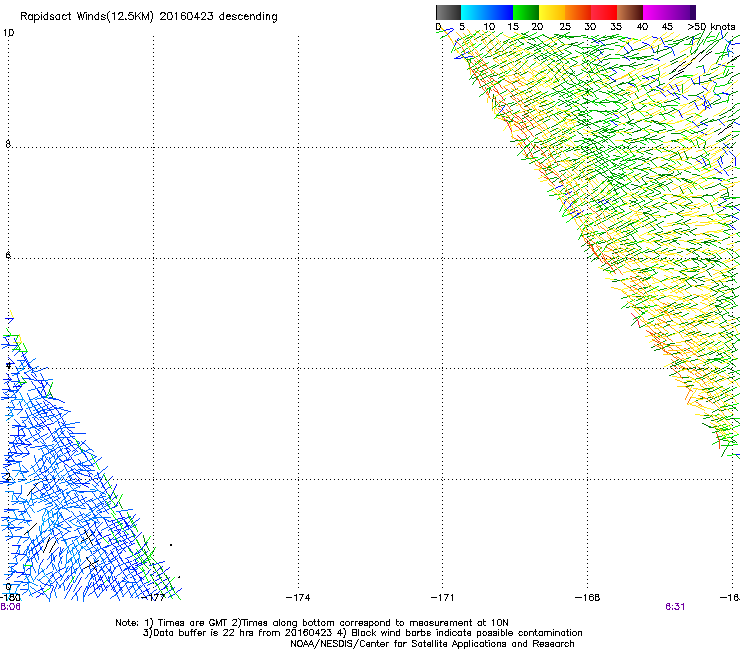
Task: Click the yellow 20–25 knots color segment
Action: (552, 12)
